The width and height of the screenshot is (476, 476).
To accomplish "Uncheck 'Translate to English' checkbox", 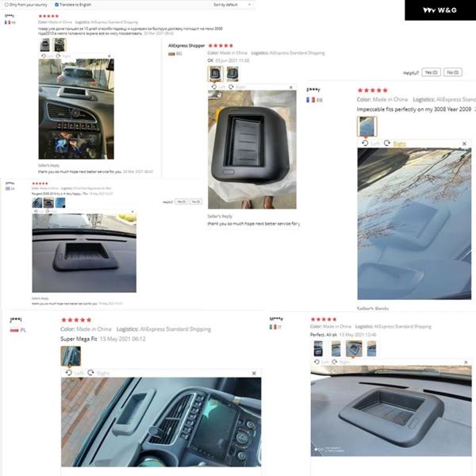I will pyautogui.click(x=56, y=5).
